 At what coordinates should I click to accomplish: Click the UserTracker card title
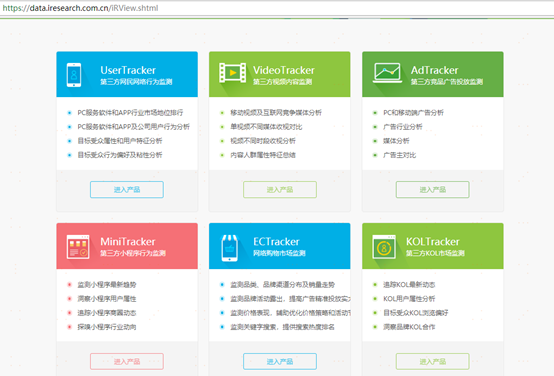128,70
